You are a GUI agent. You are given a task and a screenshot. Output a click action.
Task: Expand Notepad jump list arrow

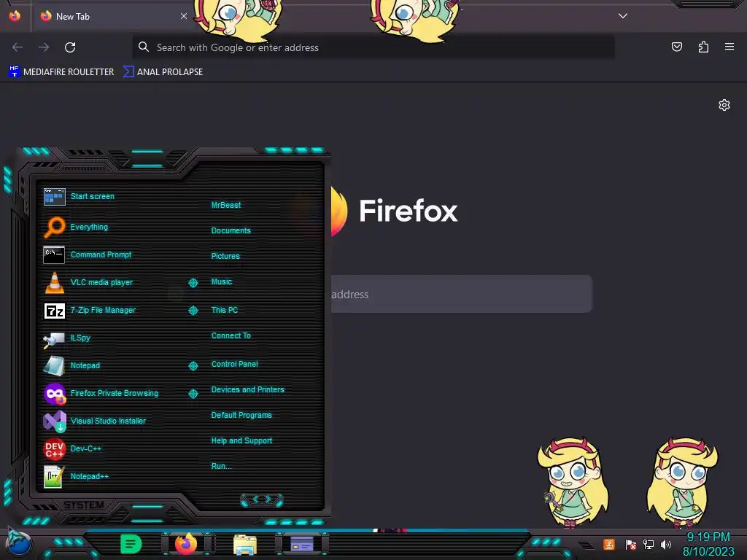193,366
